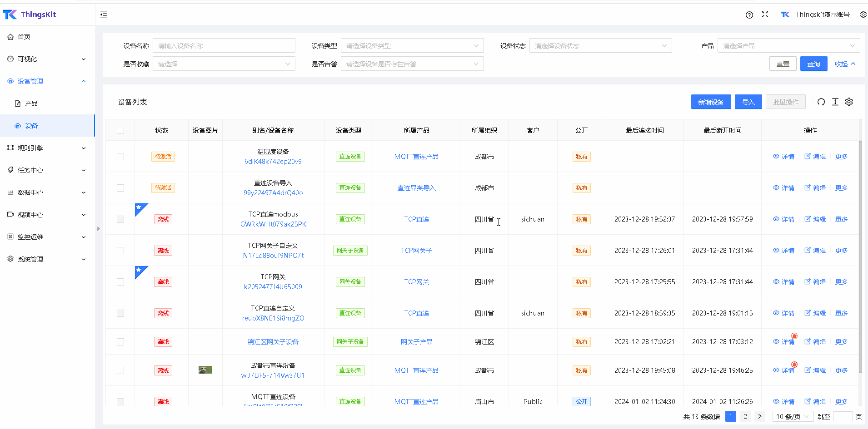The image size is (868, 429).
Task: Open 产品 in the sidebar menu
Action: point(31,104)
